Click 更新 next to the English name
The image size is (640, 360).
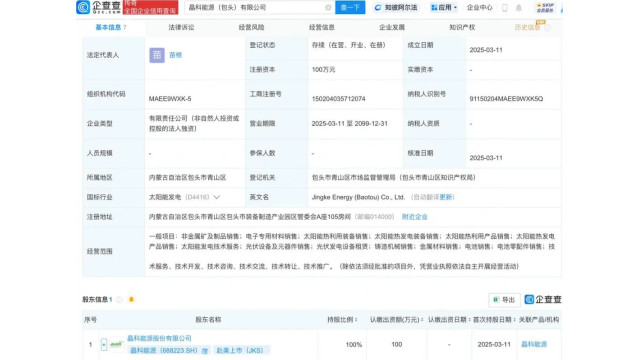pyautogui.click(x=446, y=197)
